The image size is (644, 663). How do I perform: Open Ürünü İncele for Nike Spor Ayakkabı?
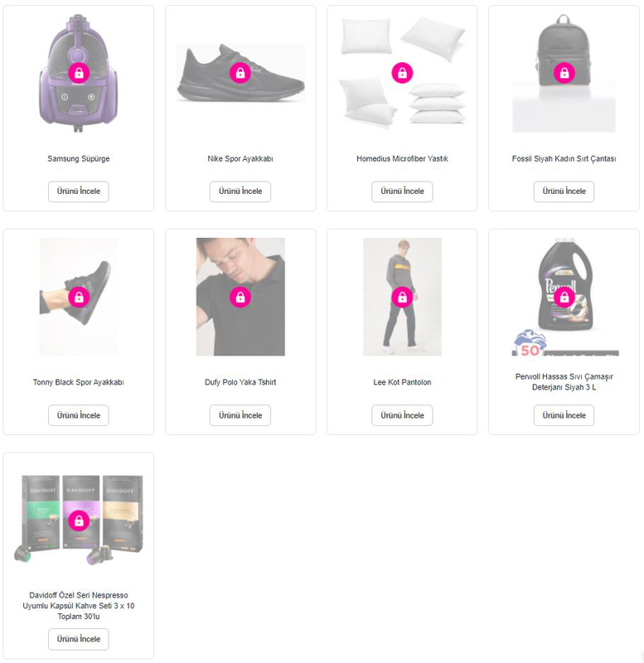[240, 191]
